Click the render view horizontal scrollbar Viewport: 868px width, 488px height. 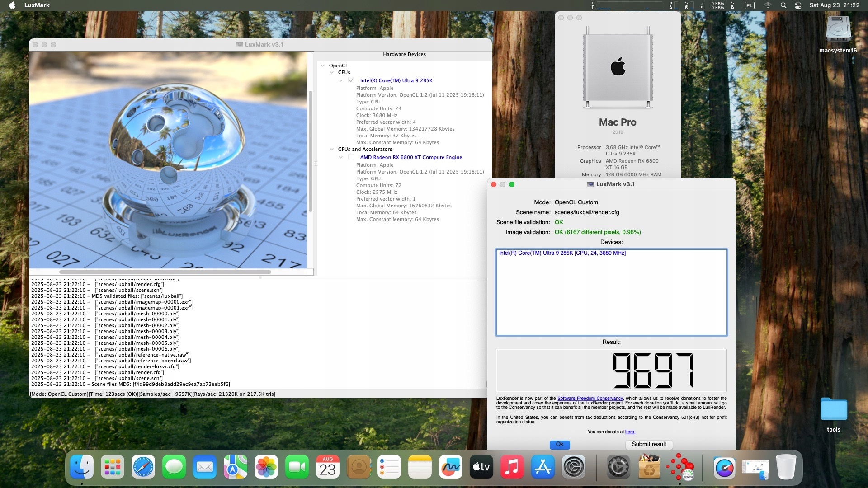tap(165, 272)
